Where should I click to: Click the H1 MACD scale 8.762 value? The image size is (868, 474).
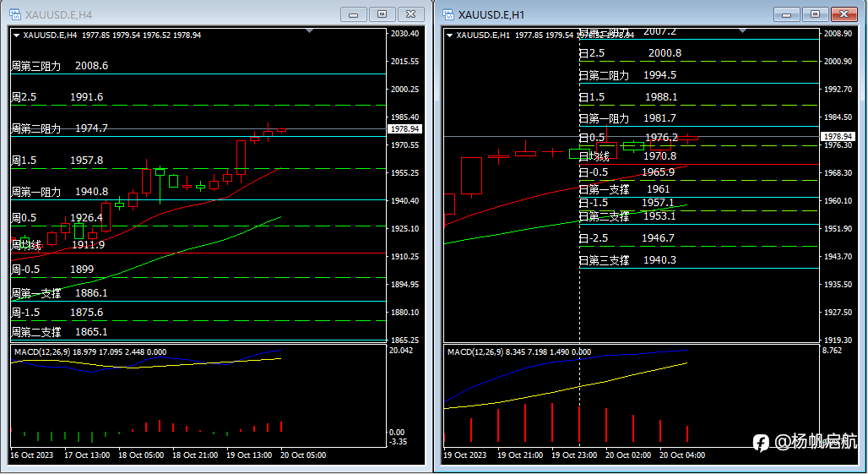click(x=832, y=351)
